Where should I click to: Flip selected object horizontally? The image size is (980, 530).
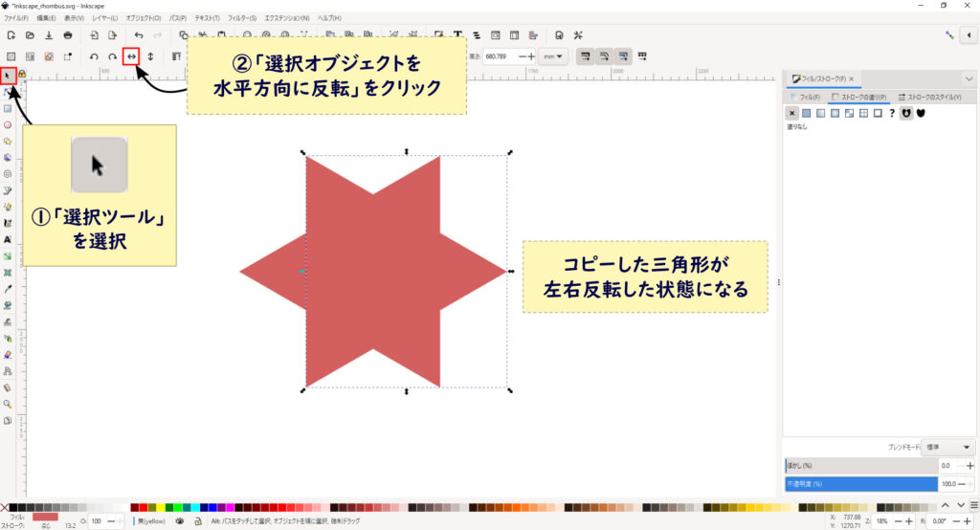pyautogui.click(x=131, y=56)
